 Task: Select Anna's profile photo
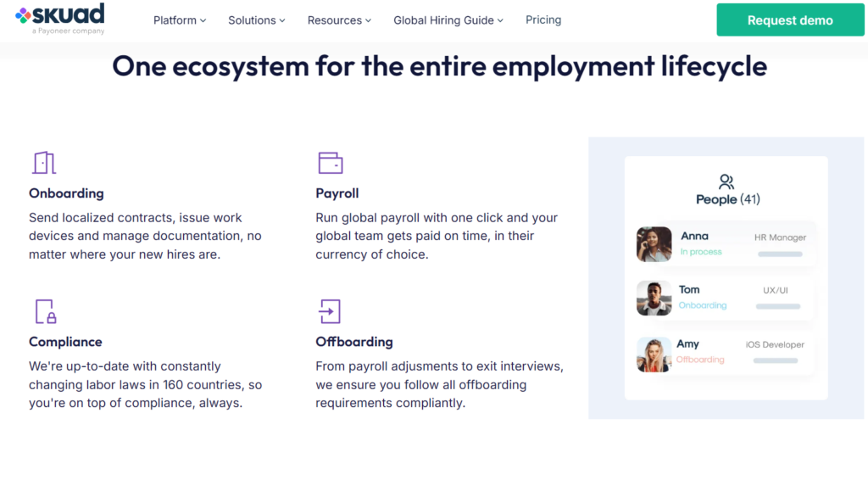coord(654,244)
